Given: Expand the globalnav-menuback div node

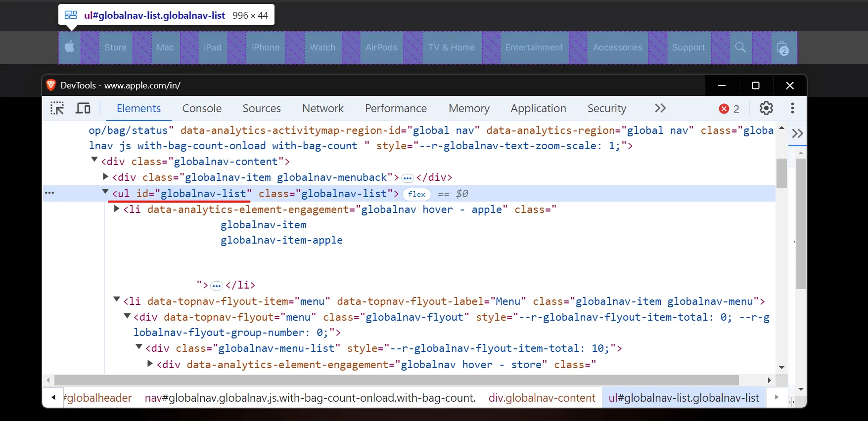Looking at the screenshot, I should coord(105,176).
